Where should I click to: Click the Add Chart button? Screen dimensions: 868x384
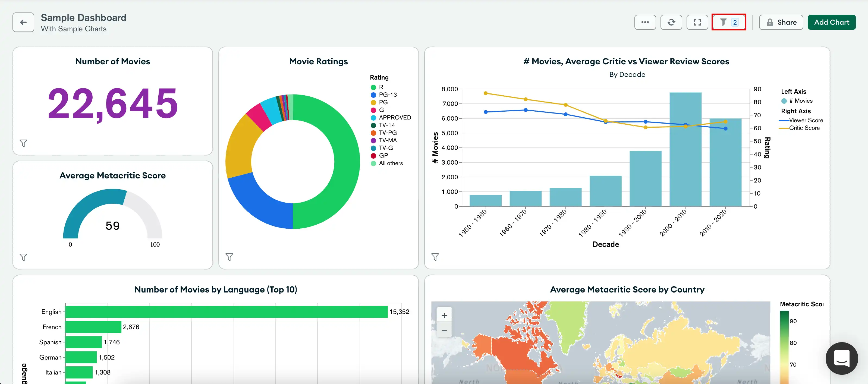tap(832, 22)
